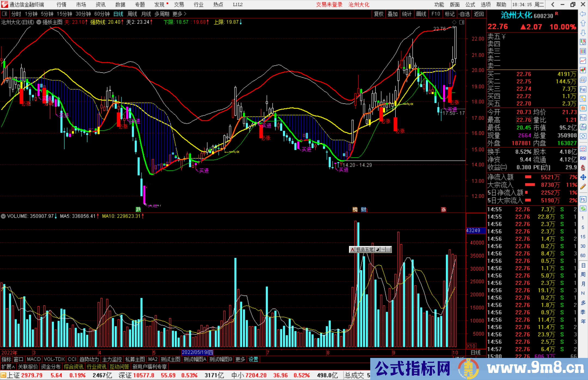588x380 pixels.
Task: Click the X10 volume scale box
Action: pyautogui.click(x=471, y=346)
